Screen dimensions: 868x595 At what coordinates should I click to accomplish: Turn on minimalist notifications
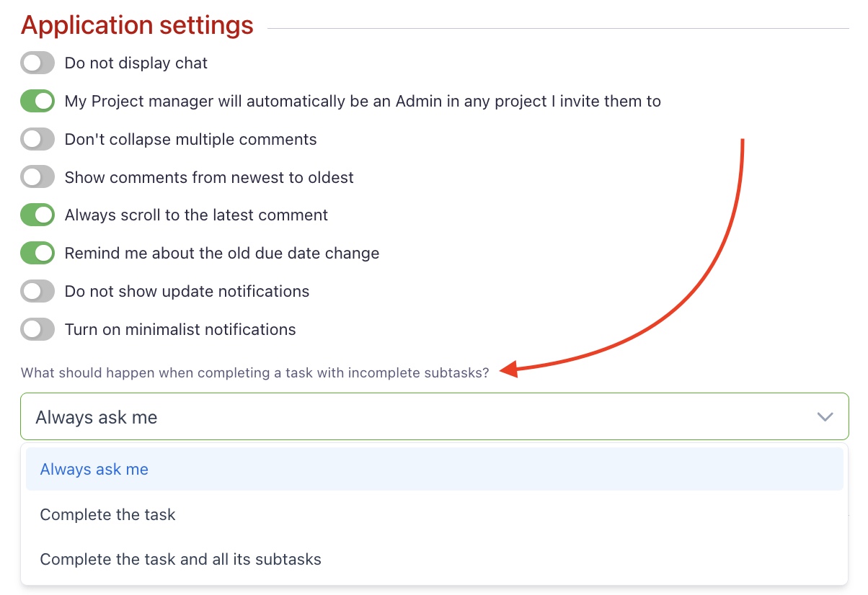[x=37, y=329]
